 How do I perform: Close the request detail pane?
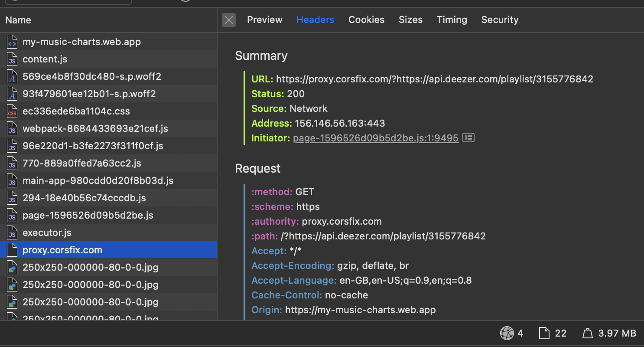tap(229, 20)
